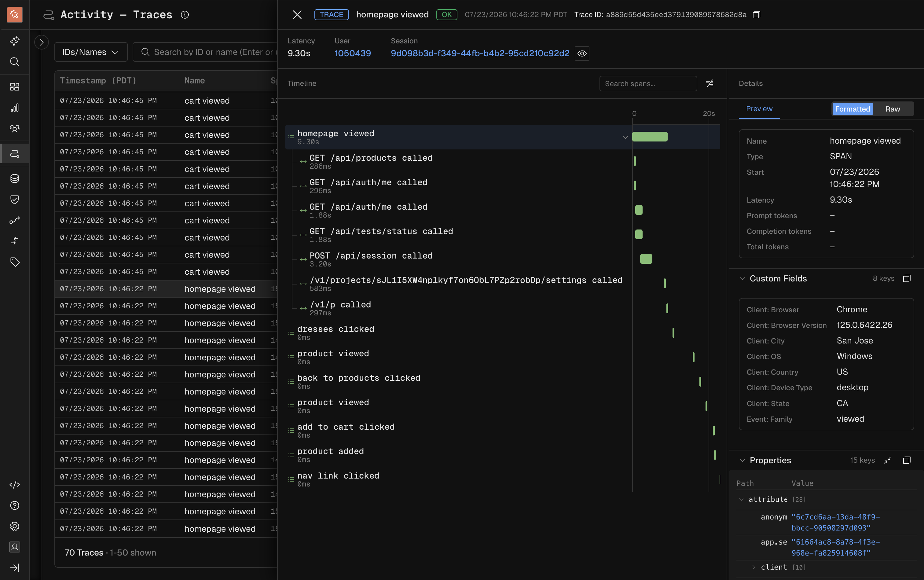Collapse the homepage viewed span chevron

(x=625, y=137)
